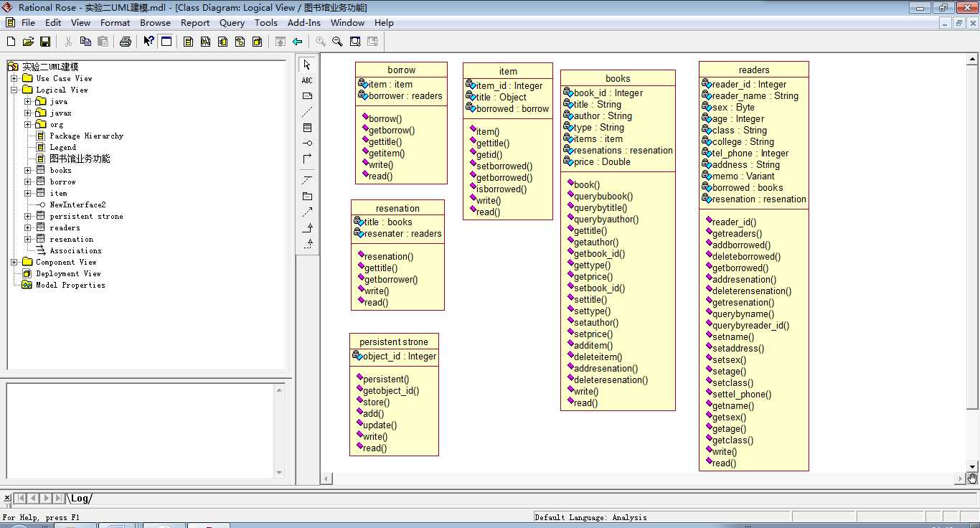Select the Realize tool in toolbox
Image resolution: width=980 pixels, height=528 pixels.
(307, 243)
